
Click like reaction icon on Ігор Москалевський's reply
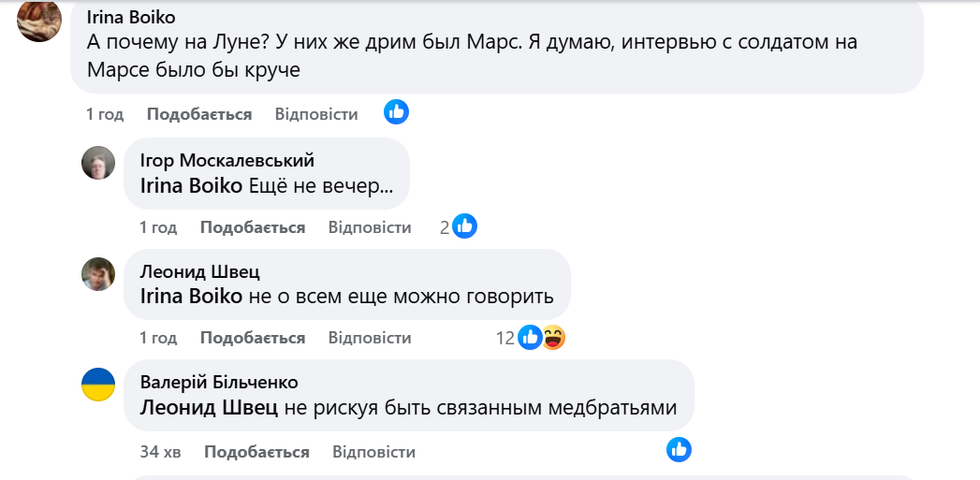pos(465,226)
